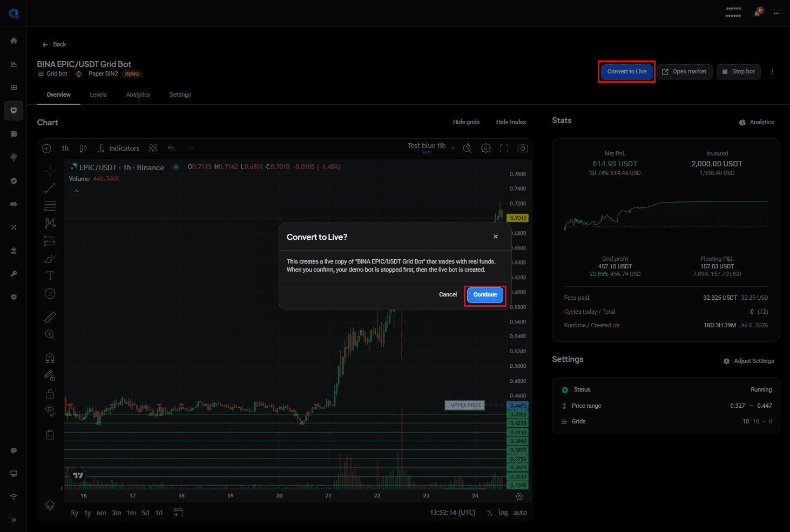This screenshot has width=790, height=532.
Task: Switch the chart to fullscreen mode
Action: pyautogui.click(x=504, y=149)
